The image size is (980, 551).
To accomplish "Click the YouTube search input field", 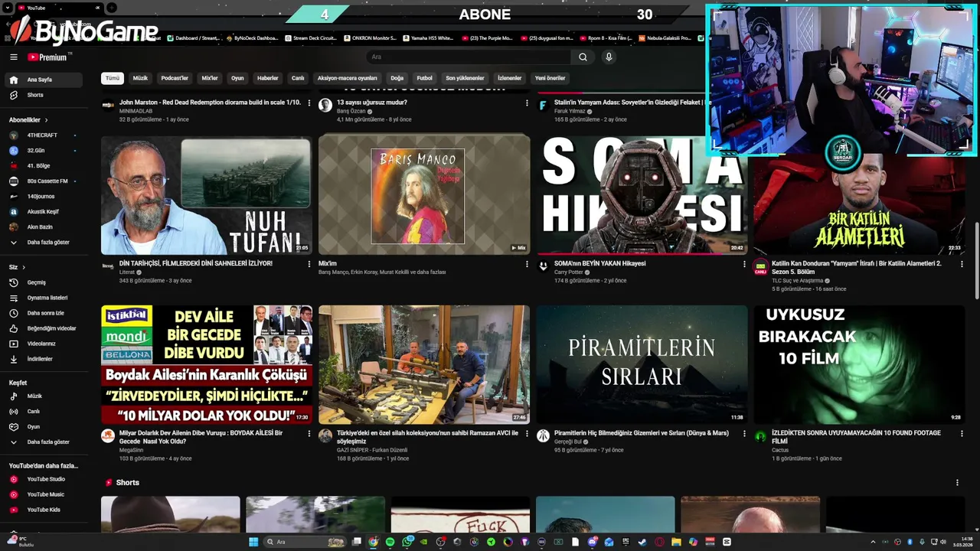I will pos(469,57).
